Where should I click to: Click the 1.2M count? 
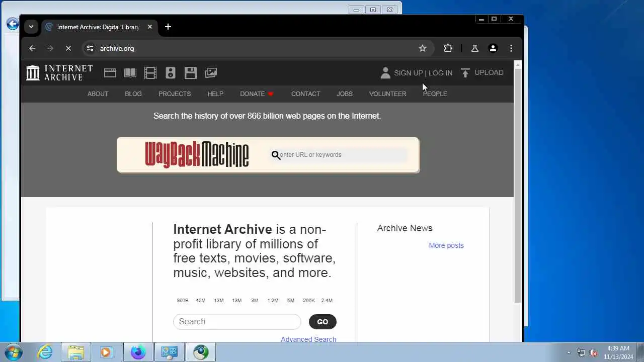[x=273, y=301]
